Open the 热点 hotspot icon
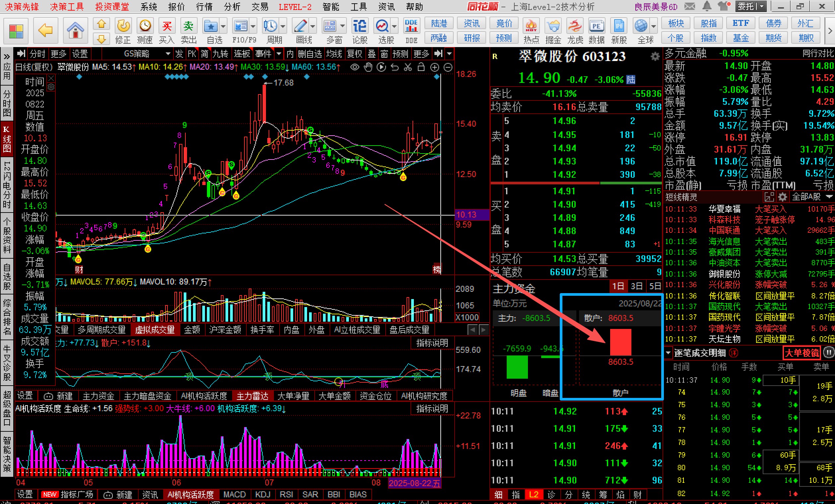Image resolution: width=835 pixels, height=504 pixels. (x=531, y=31)
